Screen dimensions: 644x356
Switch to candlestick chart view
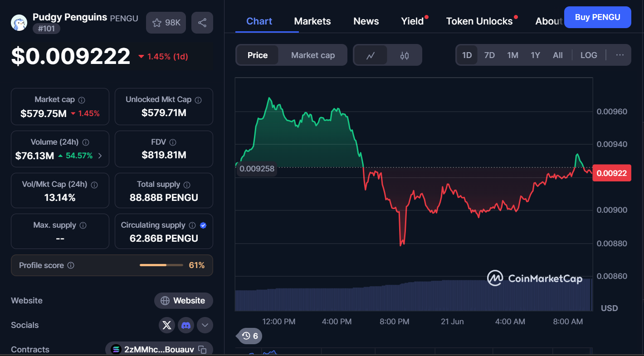(x=405, y=55)
